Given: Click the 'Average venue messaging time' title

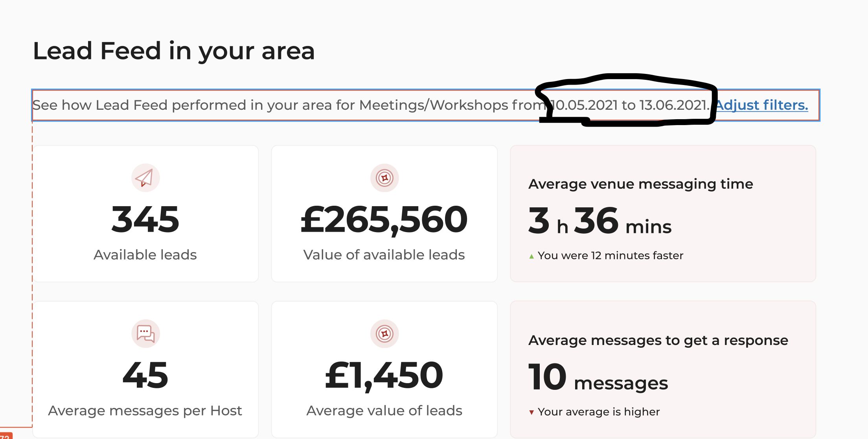Looking at the screenshot, I should click(641, 184).
